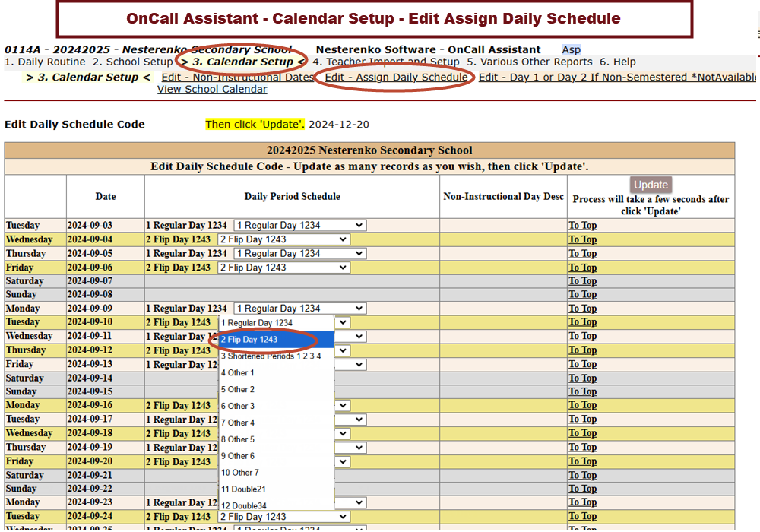Click the 6. Help menu item
Image resolution: width=760 pixels, height=532 pixels.
(618, 62)
